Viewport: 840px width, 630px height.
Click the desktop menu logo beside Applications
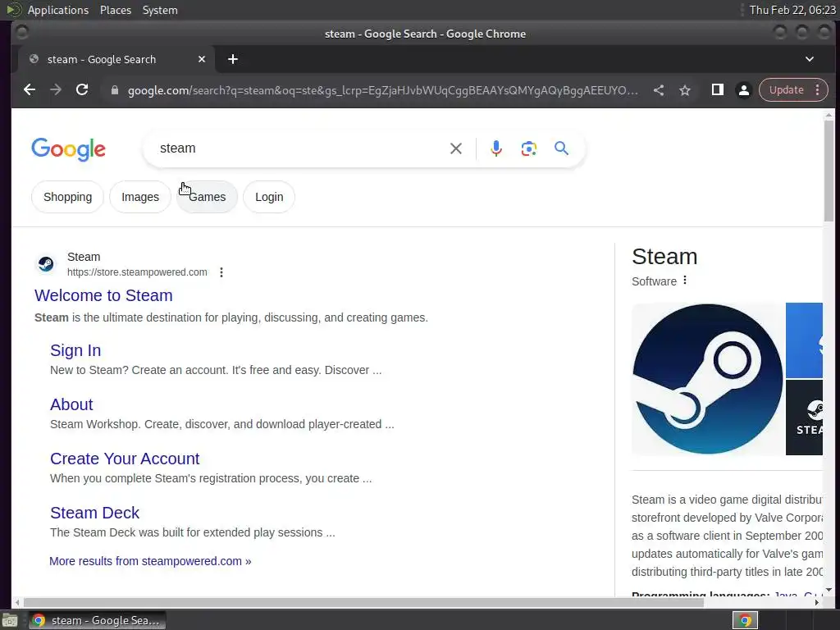[x=13, y=10]
